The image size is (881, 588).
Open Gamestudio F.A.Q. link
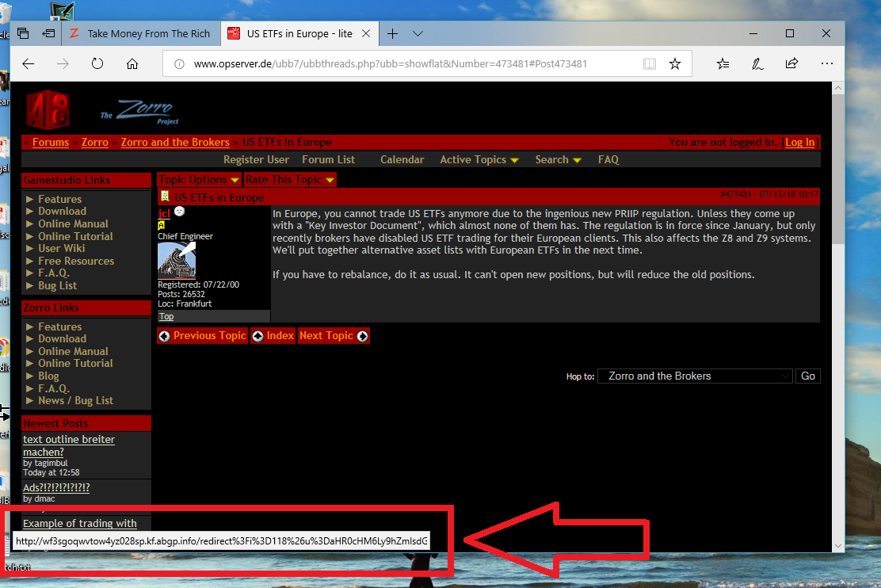click(x=54, y=273)
